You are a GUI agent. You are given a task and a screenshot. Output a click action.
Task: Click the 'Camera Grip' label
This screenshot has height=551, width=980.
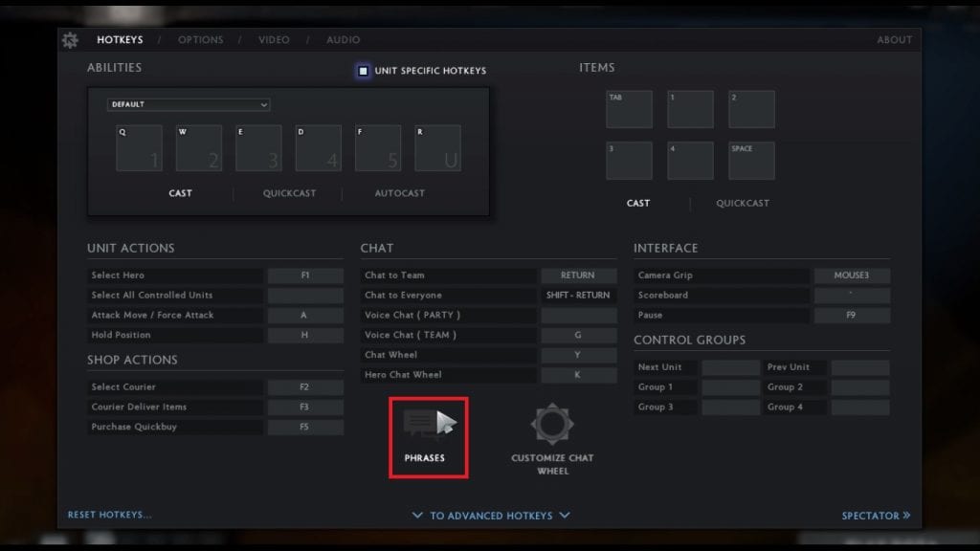tap(665, 275)
